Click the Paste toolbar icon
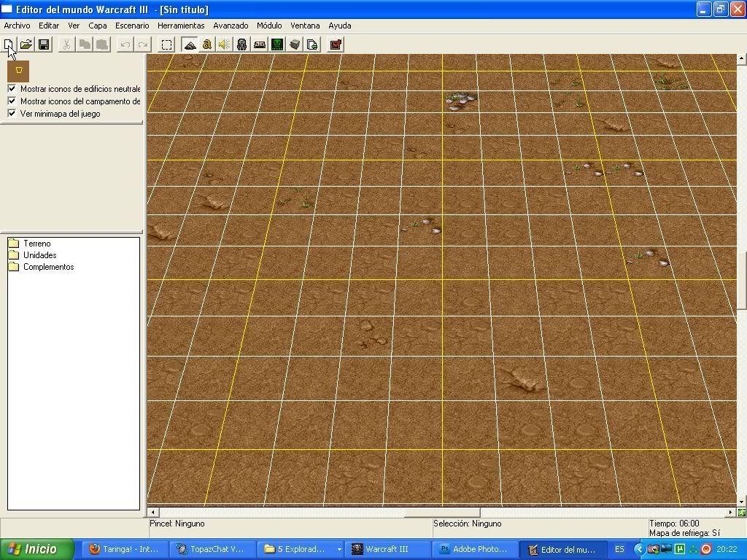Image resolution: width=747 pixels, height=560 pixels. [x=102, y=44]
